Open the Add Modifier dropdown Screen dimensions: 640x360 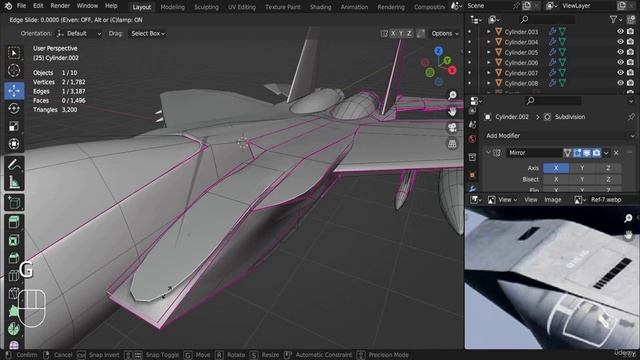click(560, 136)
